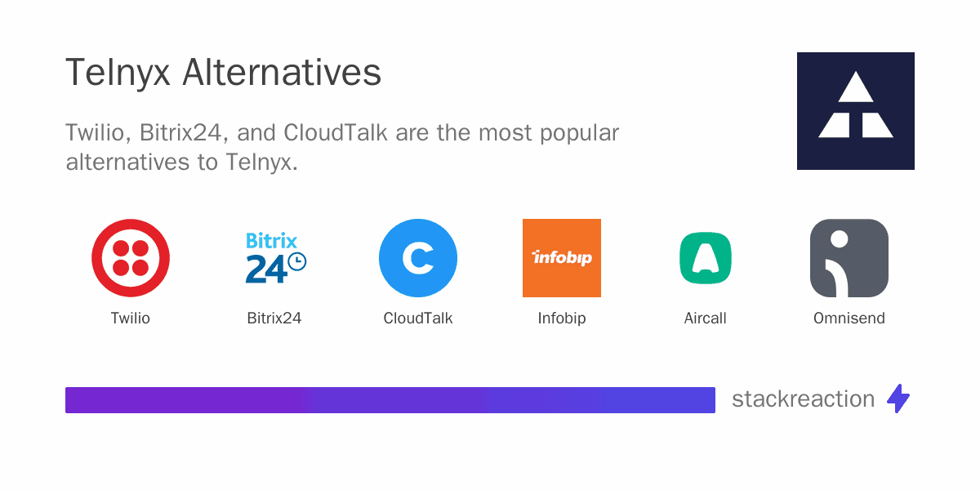Image resolution: width=980 pixels, height=490 pixels.
Task: Click the Bitrix24 name label
Action: [274, 318]
